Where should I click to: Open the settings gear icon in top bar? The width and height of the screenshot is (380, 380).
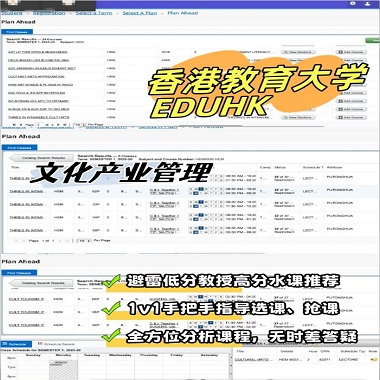[353, 3]
